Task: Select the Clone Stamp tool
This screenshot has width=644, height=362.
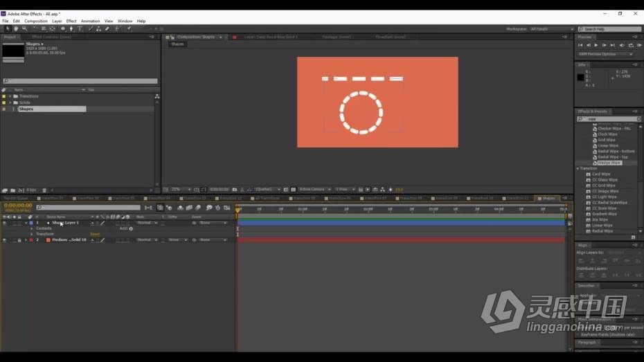Action: click(x=98, y=29)
